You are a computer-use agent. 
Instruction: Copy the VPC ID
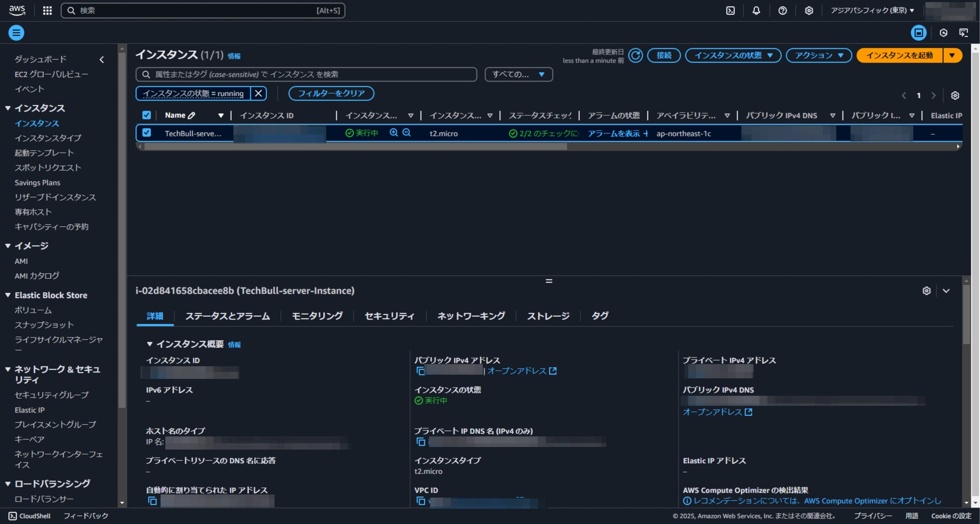421,501
